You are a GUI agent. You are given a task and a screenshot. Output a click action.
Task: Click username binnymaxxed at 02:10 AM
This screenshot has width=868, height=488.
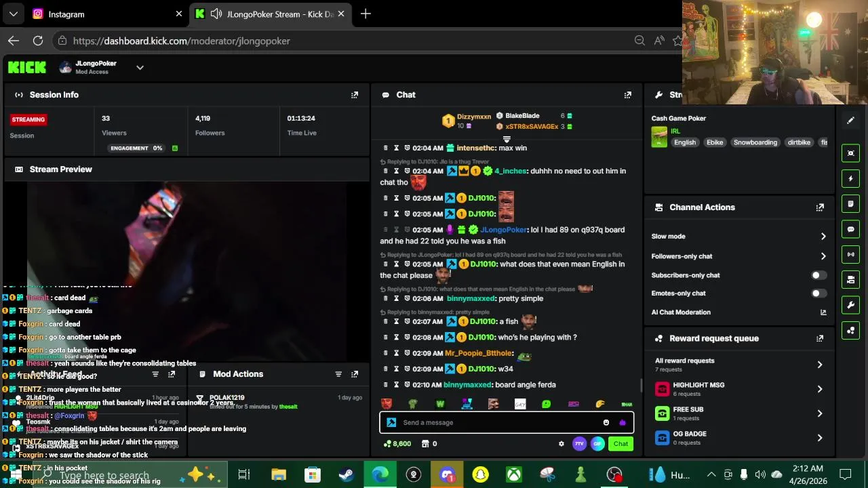467,385
